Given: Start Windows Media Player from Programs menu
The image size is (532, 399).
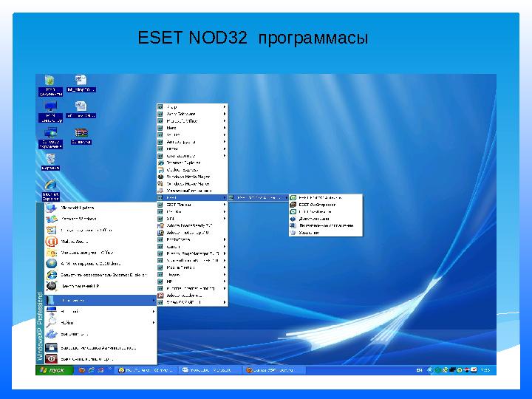Looking at the screenshot, I should pyautogui.click(x=192, y=177).
